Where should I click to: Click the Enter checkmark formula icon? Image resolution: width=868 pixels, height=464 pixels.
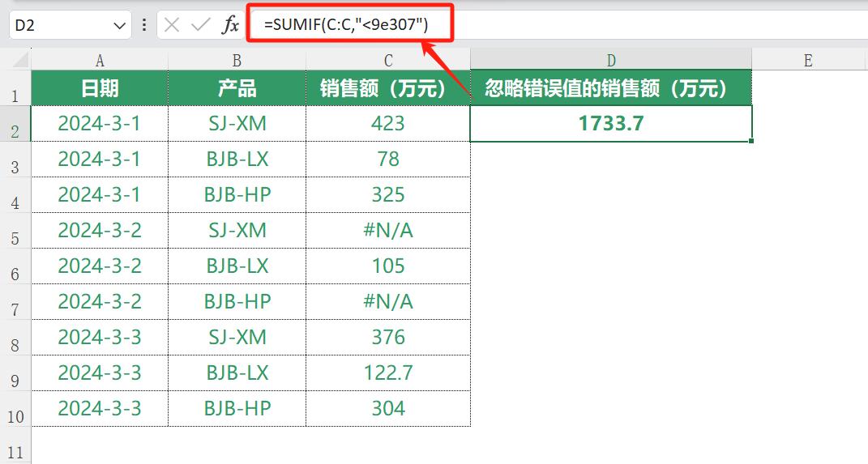pyautogui.click(x=200, y=25)
